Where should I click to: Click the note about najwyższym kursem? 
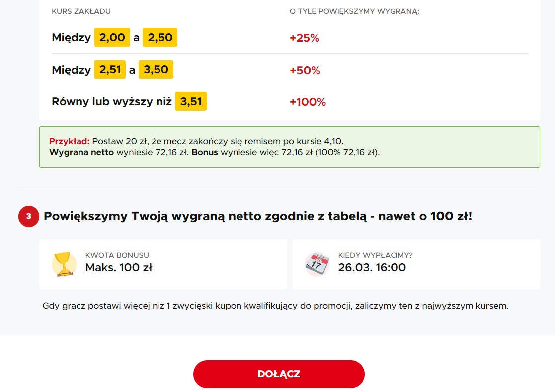276,306
